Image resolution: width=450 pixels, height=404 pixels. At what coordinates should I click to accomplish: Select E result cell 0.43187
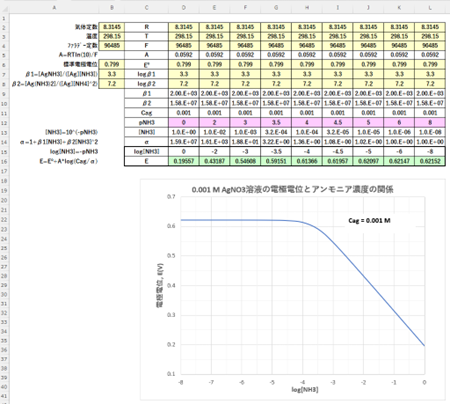pos(214,162)
